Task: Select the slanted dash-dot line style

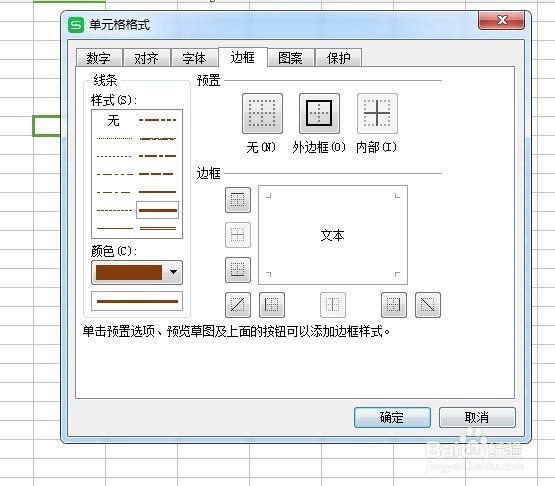Action: 158,138
